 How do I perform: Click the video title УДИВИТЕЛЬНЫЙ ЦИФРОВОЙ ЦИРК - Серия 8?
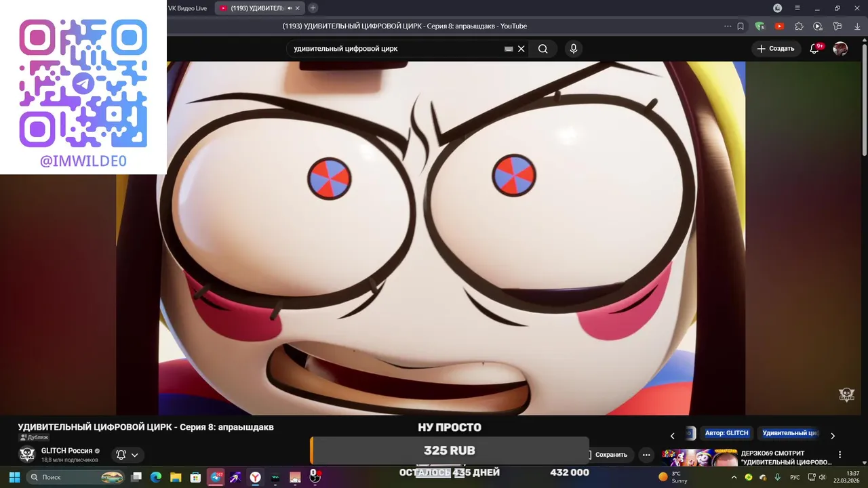point(146,427)
